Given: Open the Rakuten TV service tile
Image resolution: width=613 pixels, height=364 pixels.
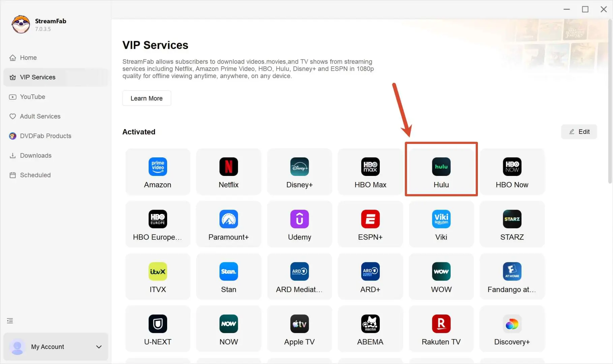Looking at the screenshot, I should tap(441, 329).
